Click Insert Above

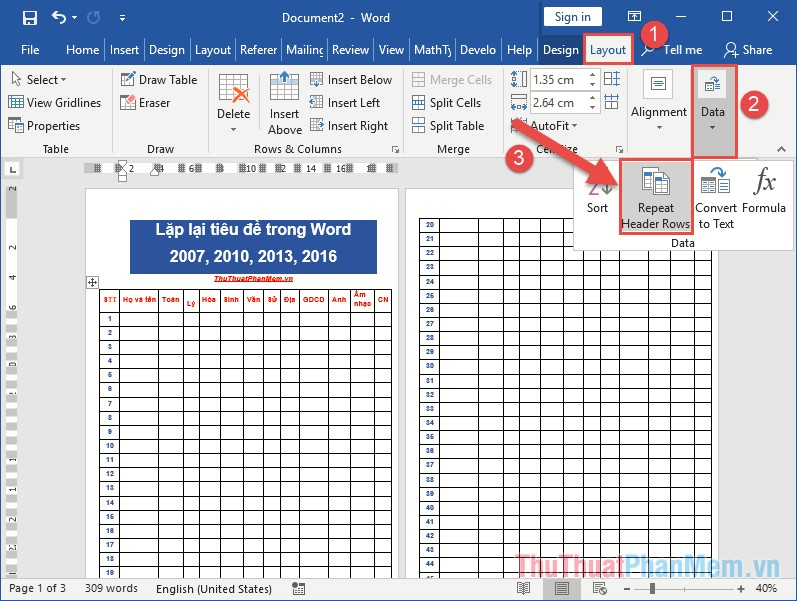click(284, 104)
